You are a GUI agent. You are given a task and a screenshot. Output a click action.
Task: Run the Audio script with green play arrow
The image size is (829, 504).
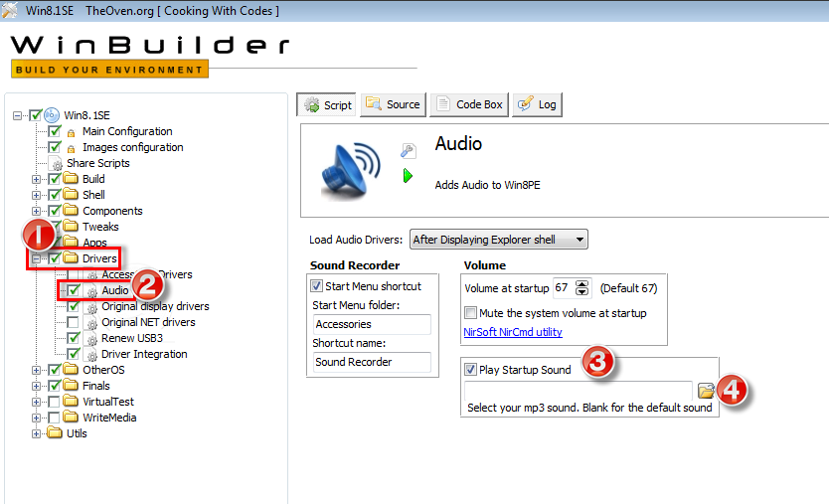[408, 176]
